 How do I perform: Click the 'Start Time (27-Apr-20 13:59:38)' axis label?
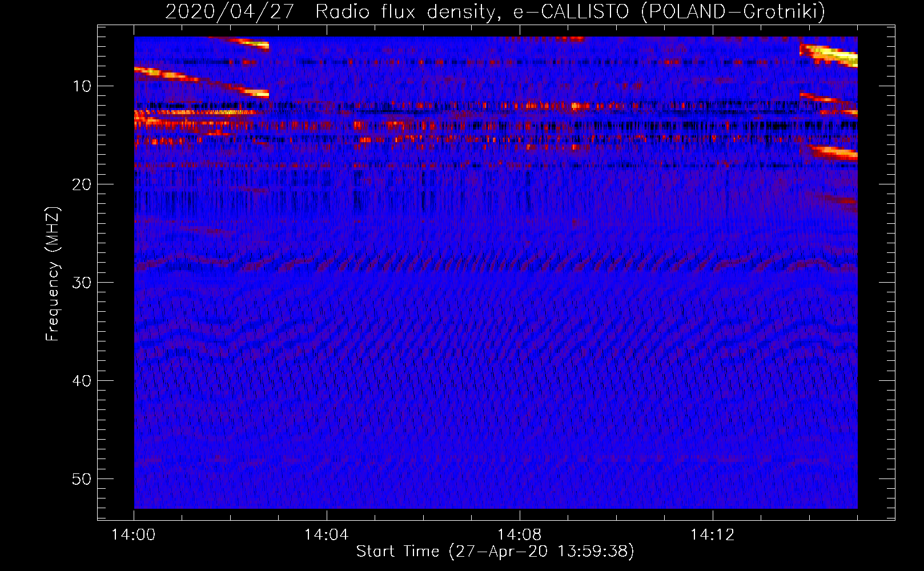(x=495, y=551)
